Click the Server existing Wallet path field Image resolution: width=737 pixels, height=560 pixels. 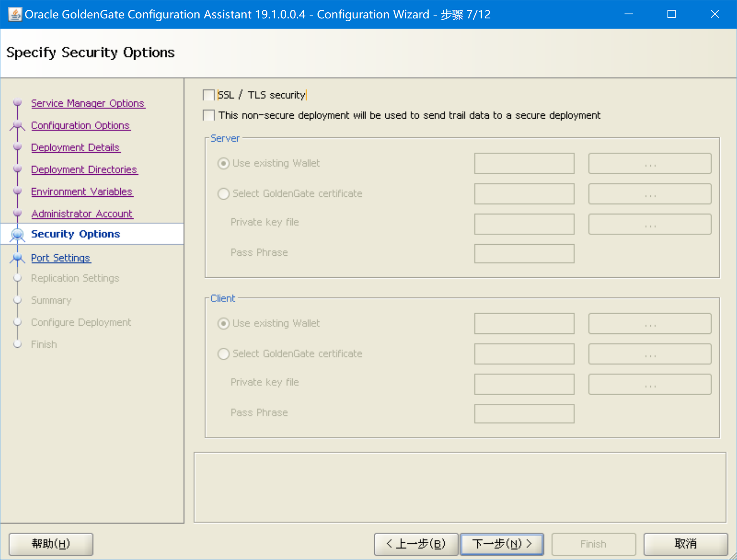[524, 163]
